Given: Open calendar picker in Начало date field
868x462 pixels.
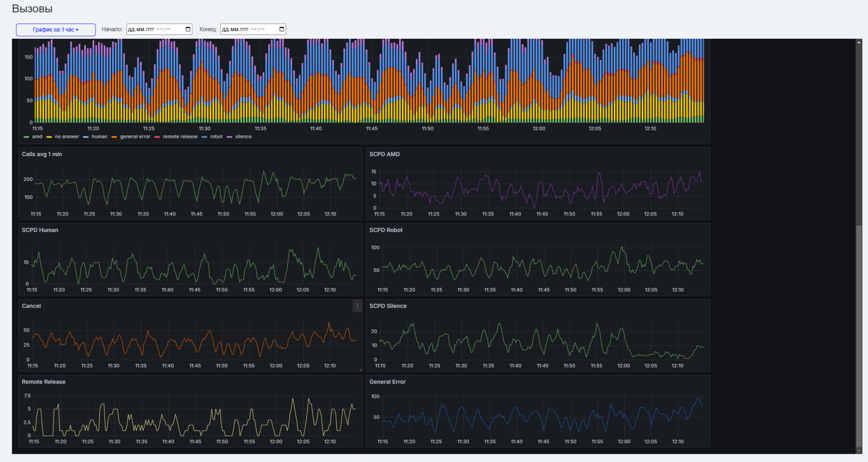Looking at the screenshot, I should 188,29.
